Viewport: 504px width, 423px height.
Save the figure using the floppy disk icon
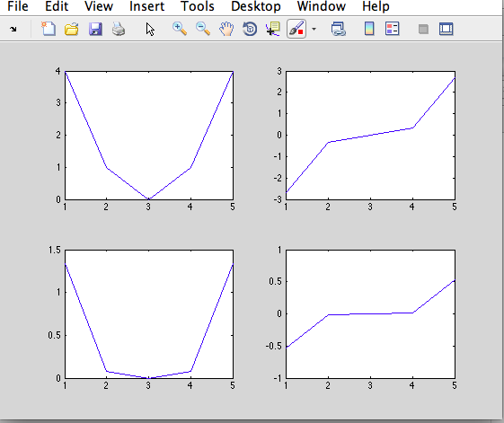[x=95, y=29]
